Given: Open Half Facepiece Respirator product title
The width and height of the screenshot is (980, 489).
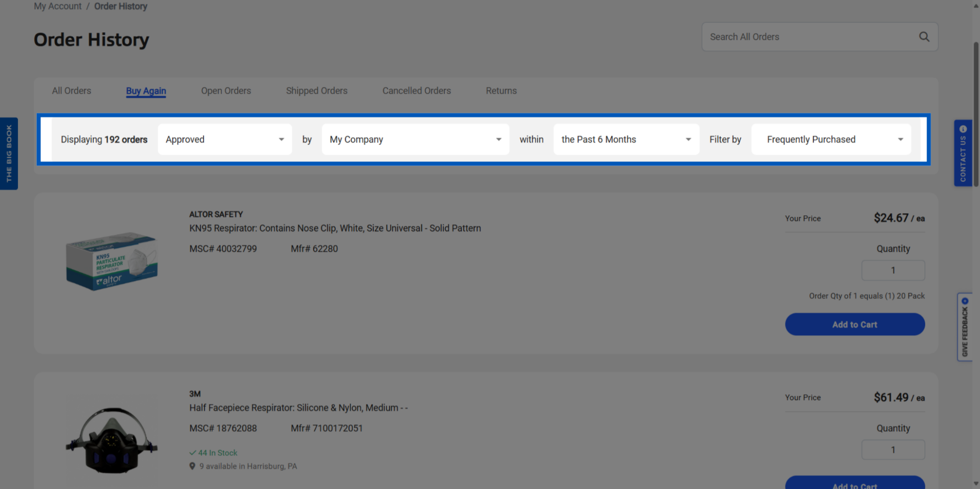Looking at the screenshot, I should pyautogui.click(x=299, y=407).
